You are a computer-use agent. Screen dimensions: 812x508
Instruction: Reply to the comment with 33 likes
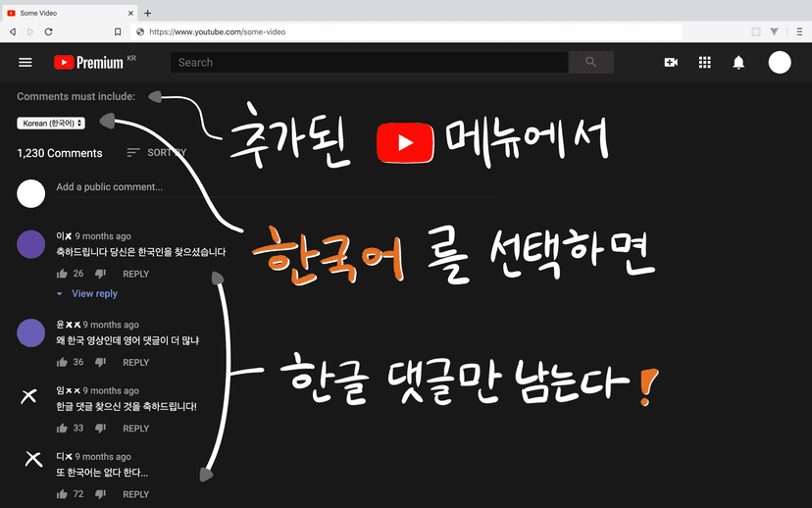coord(135,429)
